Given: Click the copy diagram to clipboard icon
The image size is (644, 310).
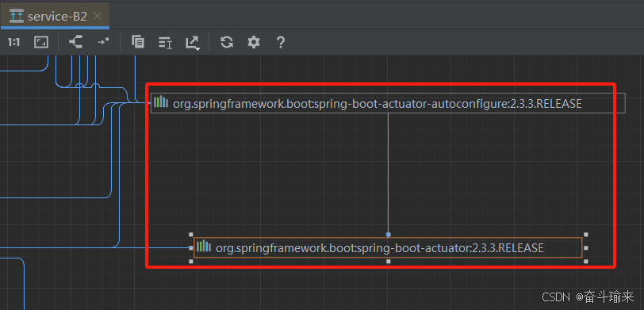Looking at the screenshot, I should (x=137, y=42).
